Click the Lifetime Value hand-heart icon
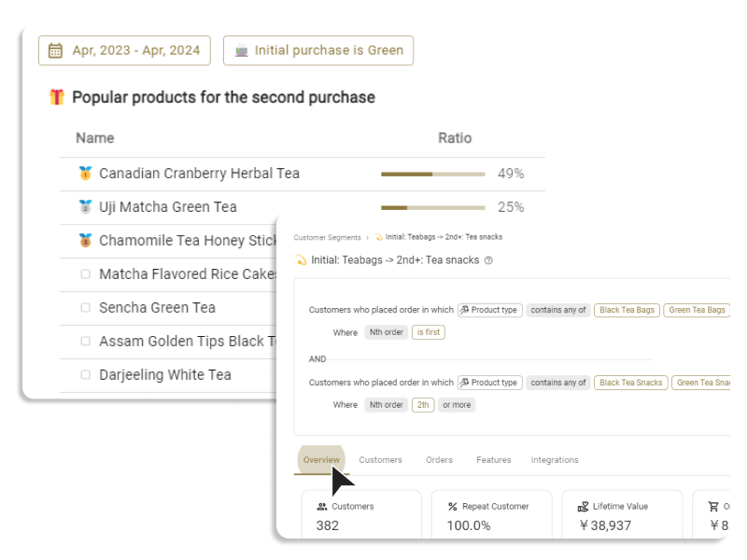Screen dimensions: 747x560 pos(584,507)
